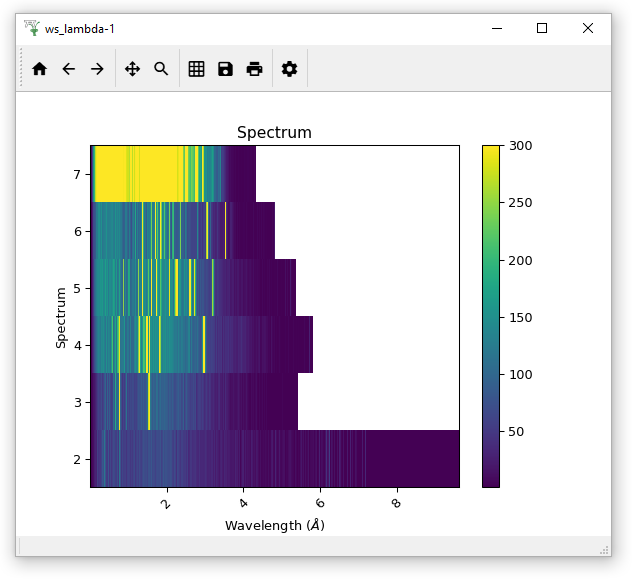Reset the plot view with Home icon
Screen dimensions: 632x580
[39, 69]
